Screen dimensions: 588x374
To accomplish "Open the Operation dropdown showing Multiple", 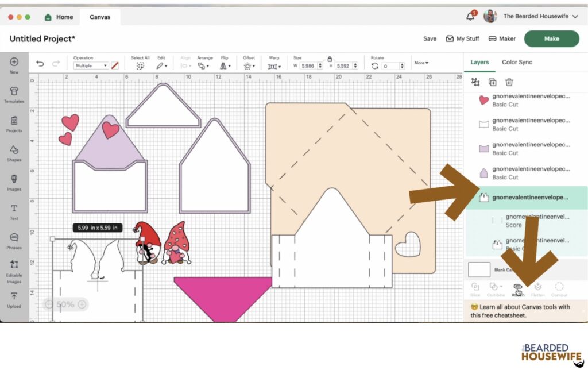I will tap(91, 66).
